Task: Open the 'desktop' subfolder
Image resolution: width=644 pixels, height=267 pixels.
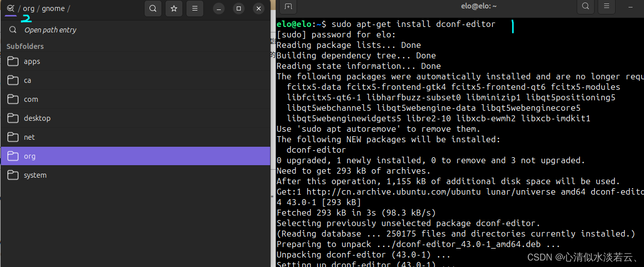Action: pyautogui.click(x=135, y=118)
